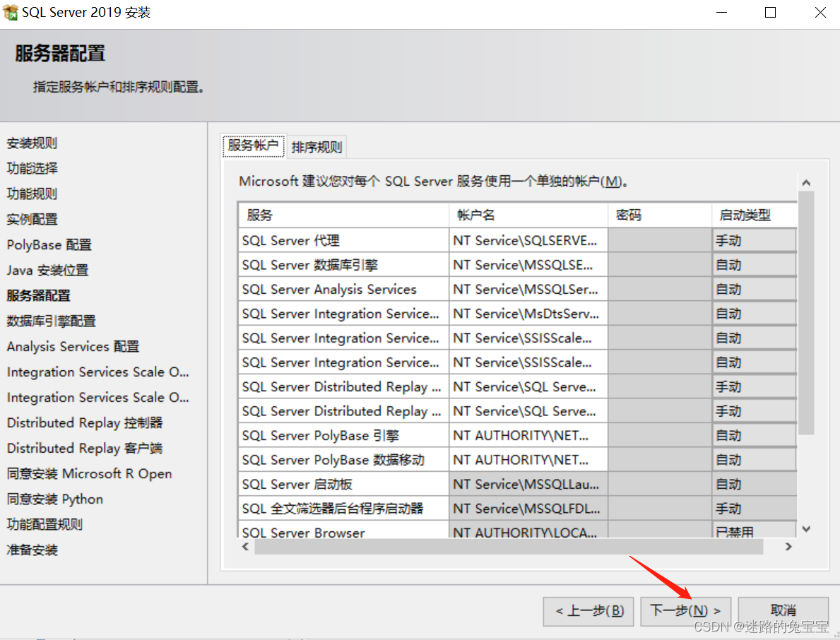Select the 功能选择 step in sidebar
Screen dimensions: 840x640
coord(32,168)
